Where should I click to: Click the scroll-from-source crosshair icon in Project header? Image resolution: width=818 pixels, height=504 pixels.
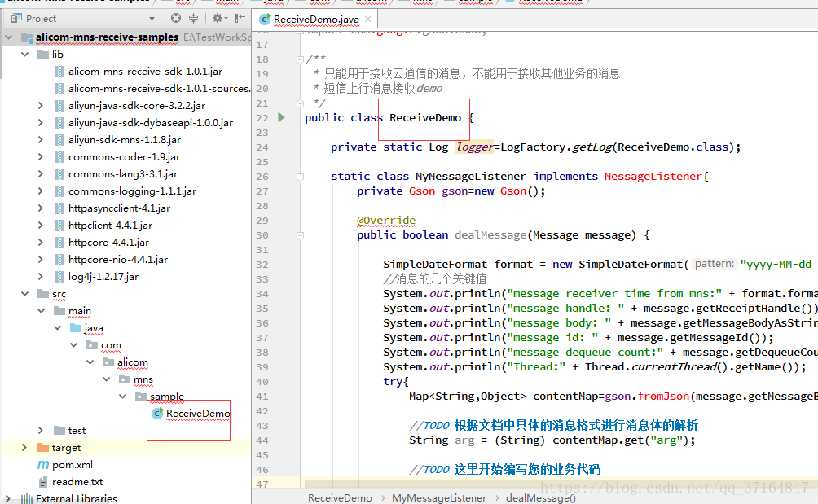pyautogui.click(x=176, y=18)
